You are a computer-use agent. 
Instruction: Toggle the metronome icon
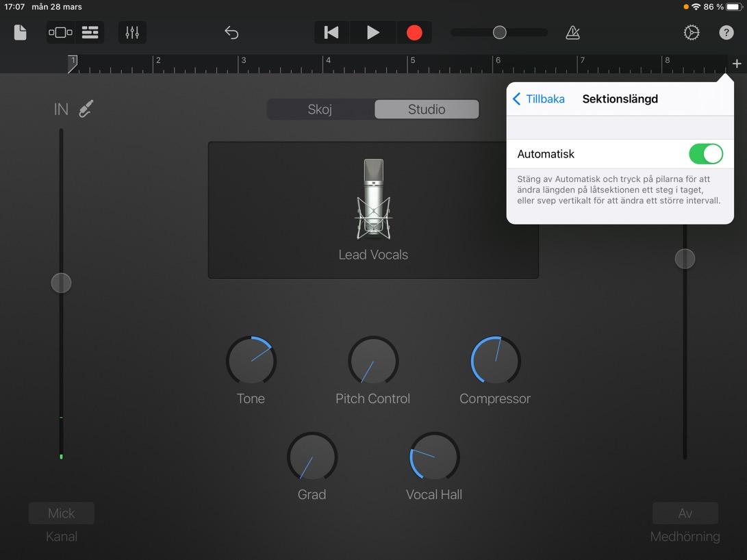tap(572, 32)
